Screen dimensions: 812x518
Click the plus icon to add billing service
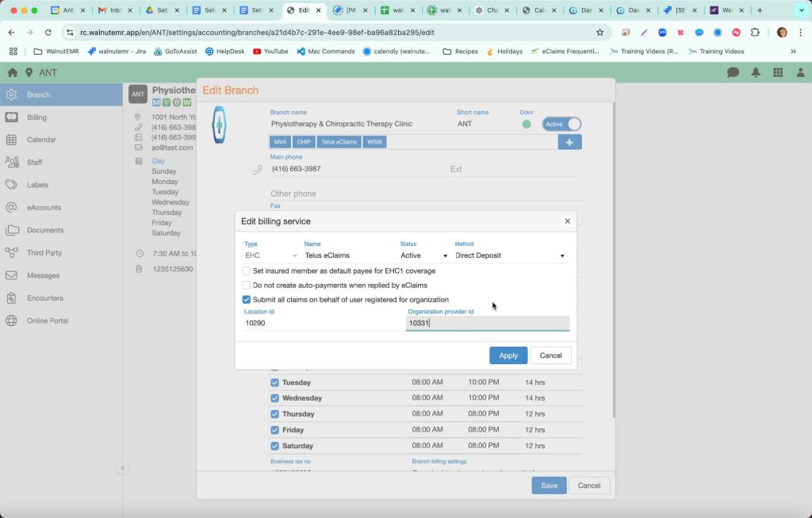pos(569,142)
